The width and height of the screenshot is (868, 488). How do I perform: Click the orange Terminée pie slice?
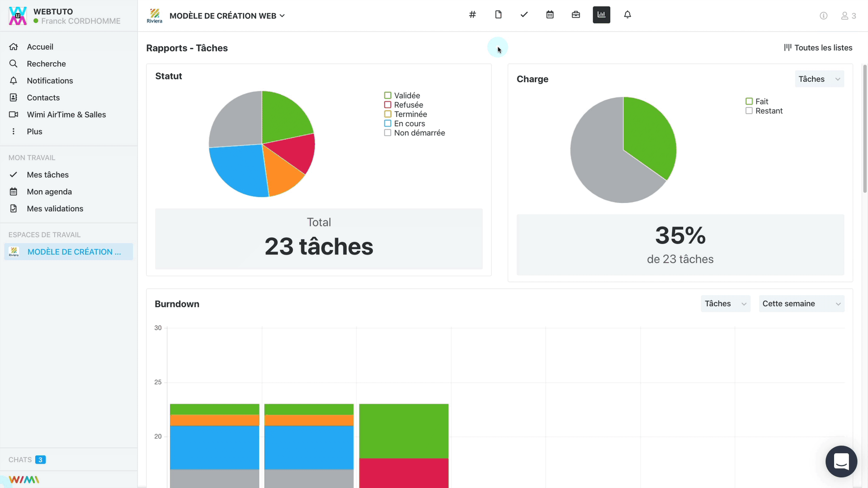click(283, 174)
